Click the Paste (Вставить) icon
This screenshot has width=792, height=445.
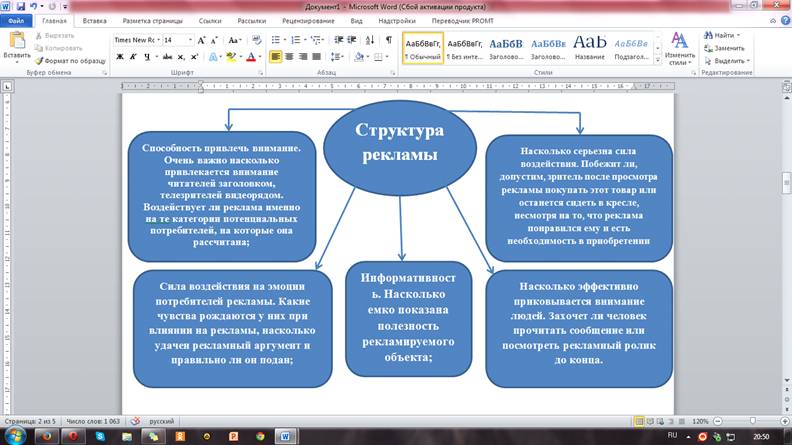16,41
